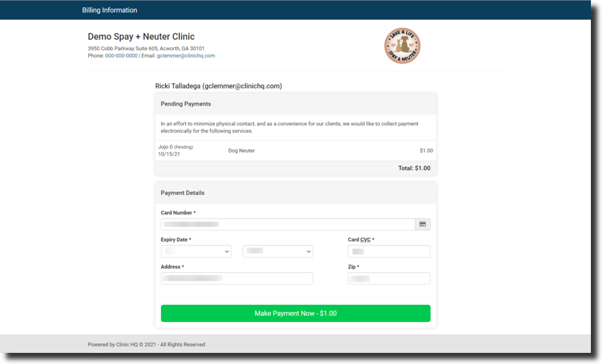Select the Dog Neuter service entry

(241, 151)
